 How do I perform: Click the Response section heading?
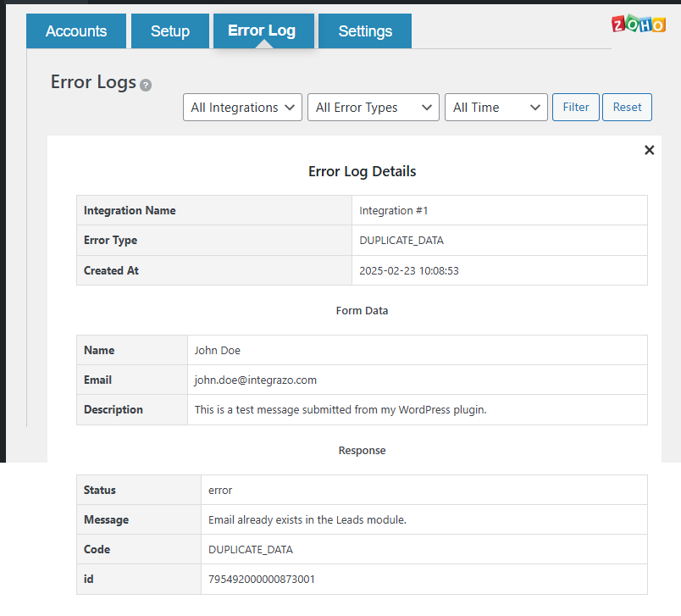363,451
